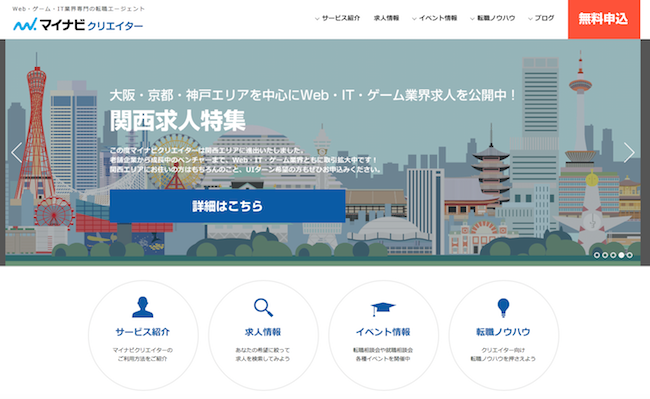The image size is (650, 399).
Task: Click the 詳細はこちら button
Action: tap(228, 206)
